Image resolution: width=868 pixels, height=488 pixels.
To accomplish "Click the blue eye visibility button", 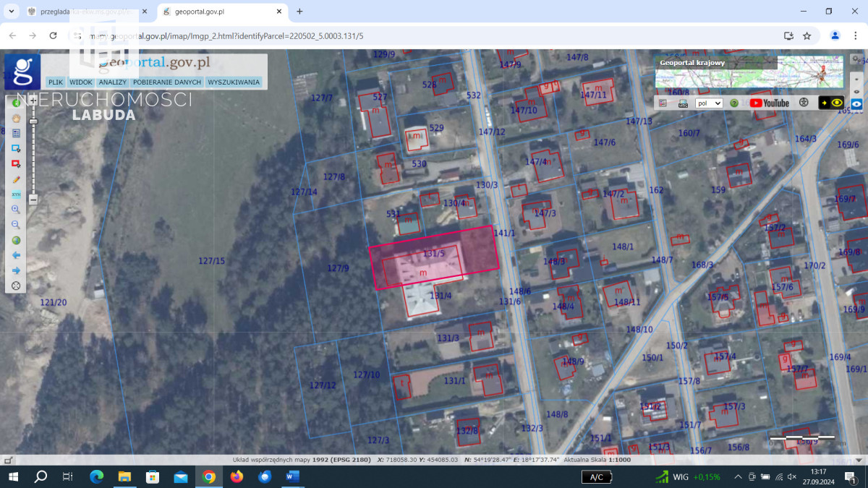I will tap(856, 103).
